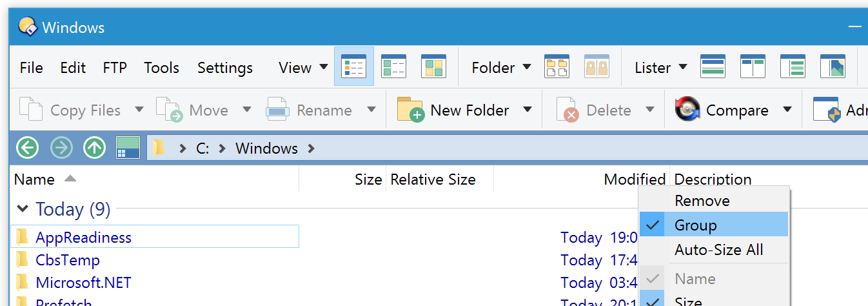Click the New Folder icon
This screenshot has width=868, height=306.
pyautogui.click(x=410, y=110)
